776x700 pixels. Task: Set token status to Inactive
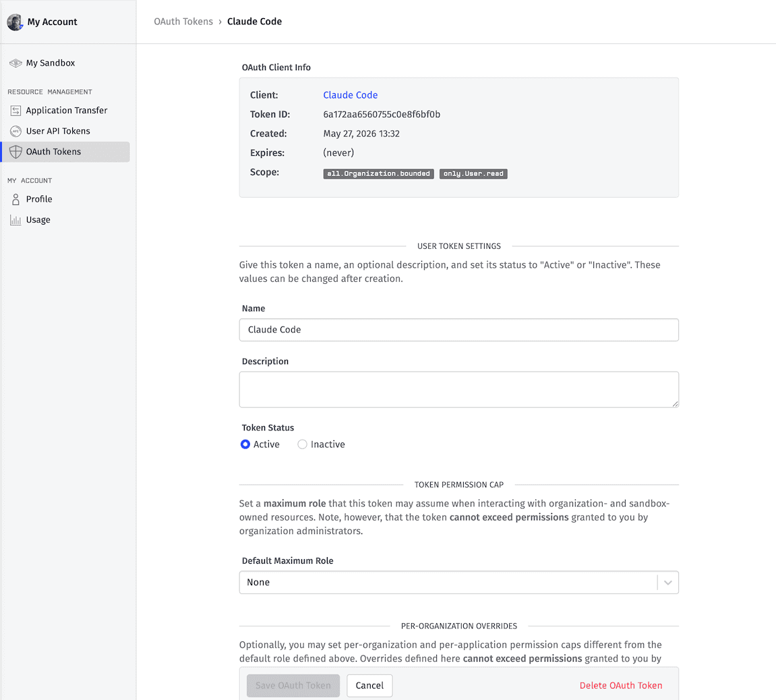click(302, 444)
